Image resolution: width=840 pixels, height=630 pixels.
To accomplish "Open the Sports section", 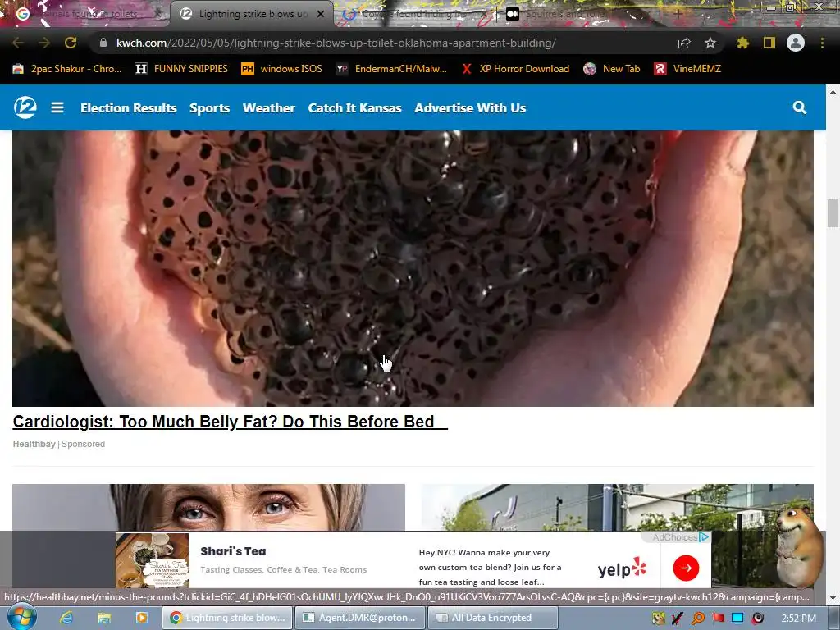I will (209, 107).
